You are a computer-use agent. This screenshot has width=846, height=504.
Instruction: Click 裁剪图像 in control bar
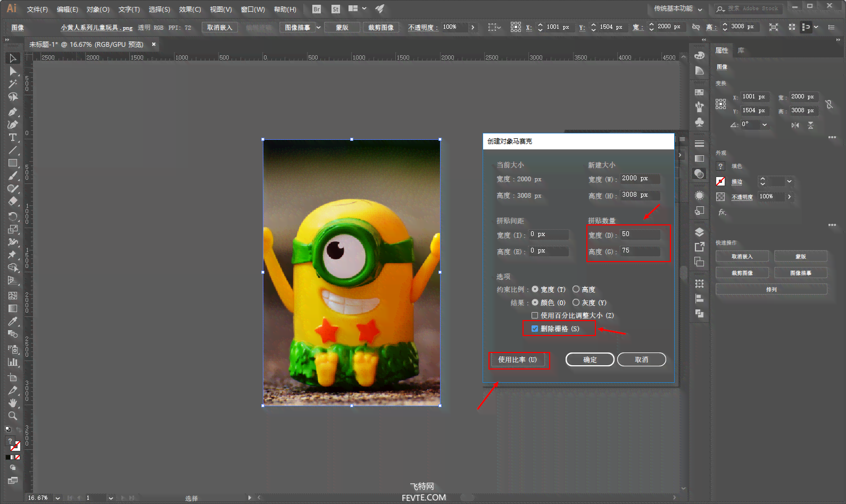(381, 27)
